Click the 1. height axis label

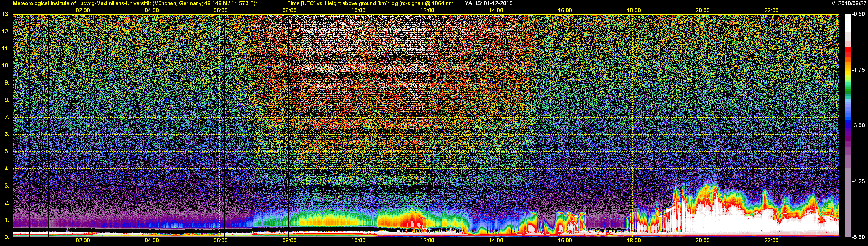coord(7,220)
